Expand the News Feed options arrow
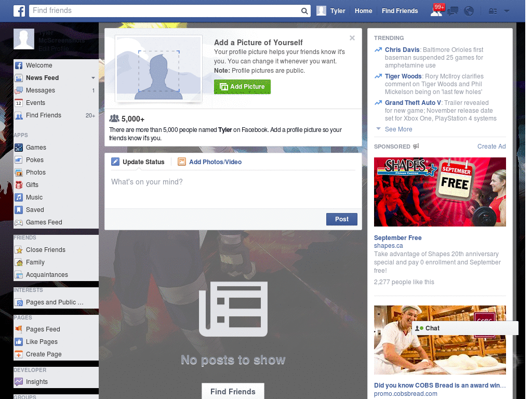Screen dimensions: 532x399 click(x=93, y=78)
